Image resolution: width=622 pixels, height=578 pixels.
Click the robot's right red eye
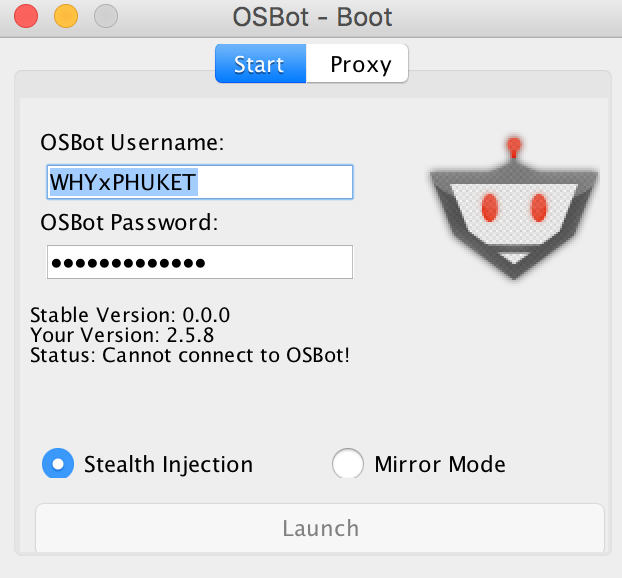pyautogui.click(x=539, y=208)
